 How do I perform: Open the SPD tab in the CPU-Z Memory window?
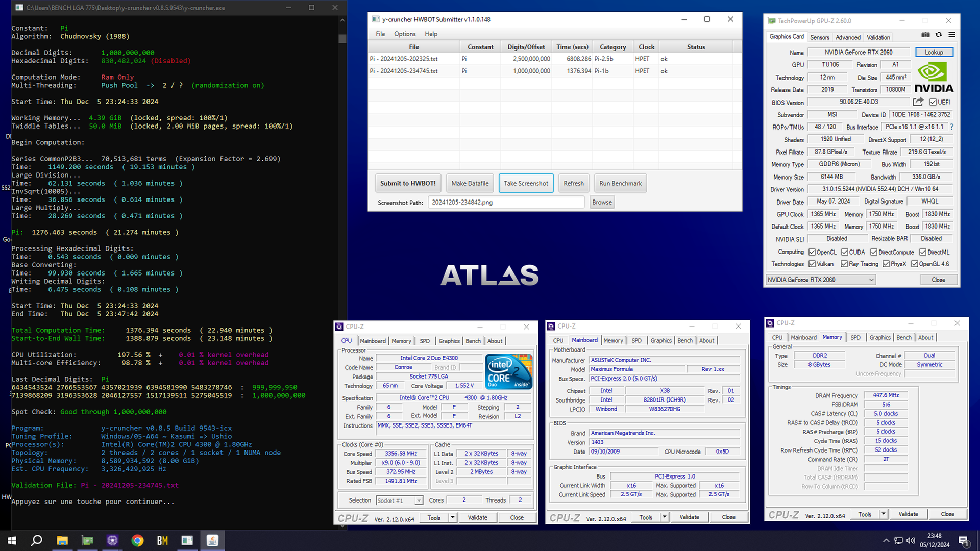[x=855, y=337]
